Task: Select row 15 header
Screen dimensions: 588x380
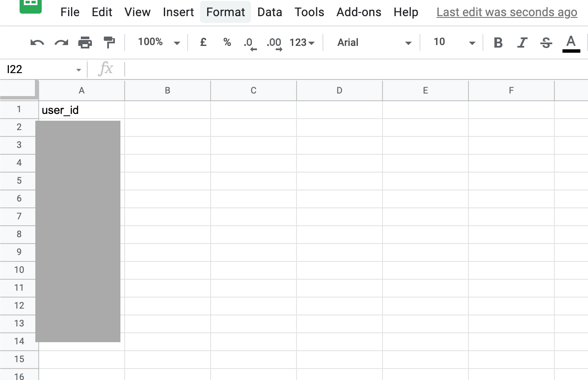Action: [19, 359]
